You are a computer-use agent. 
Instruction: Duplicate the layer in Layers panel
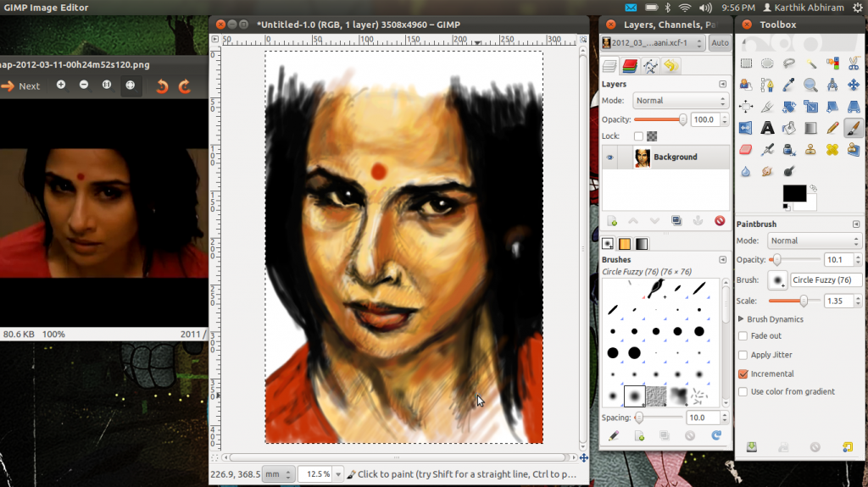point(676,221)
